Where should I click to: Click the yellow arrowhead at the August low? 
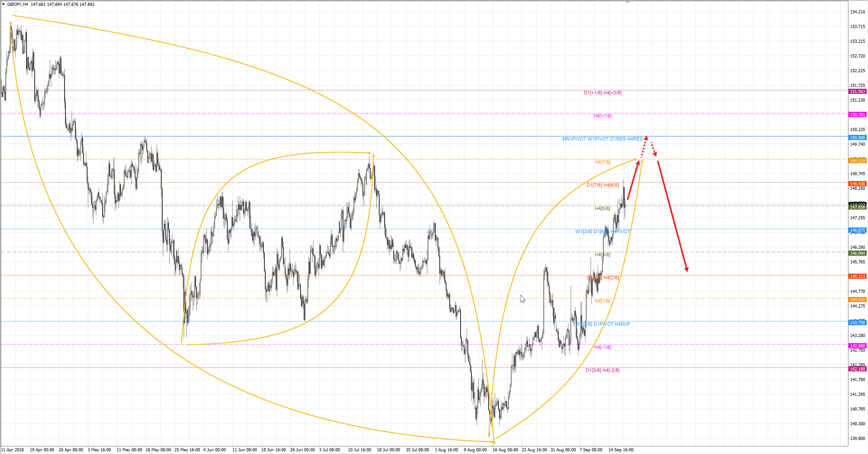[x=494, y=442]
